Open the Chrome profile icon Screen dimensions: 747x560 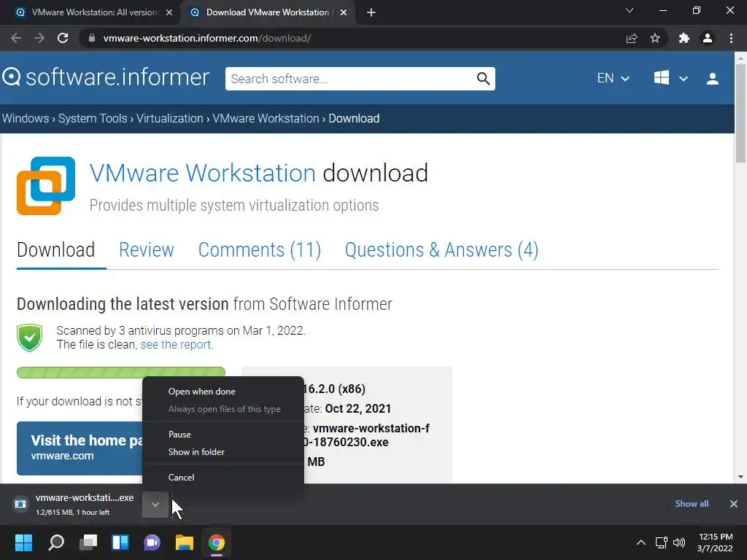click(x=708, y=38)
